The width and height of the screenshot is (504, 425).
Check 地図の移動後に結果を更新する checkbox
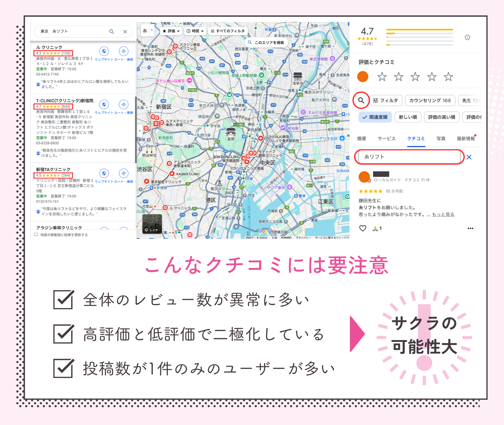point(36,234)
